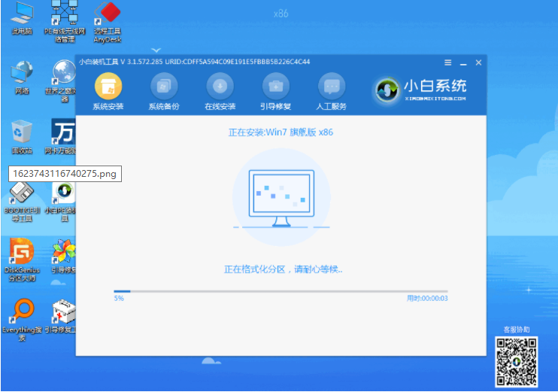Open the 系统安装 tab icon
This screenshot has height=392, width=558.
click(x=108, y=87)
